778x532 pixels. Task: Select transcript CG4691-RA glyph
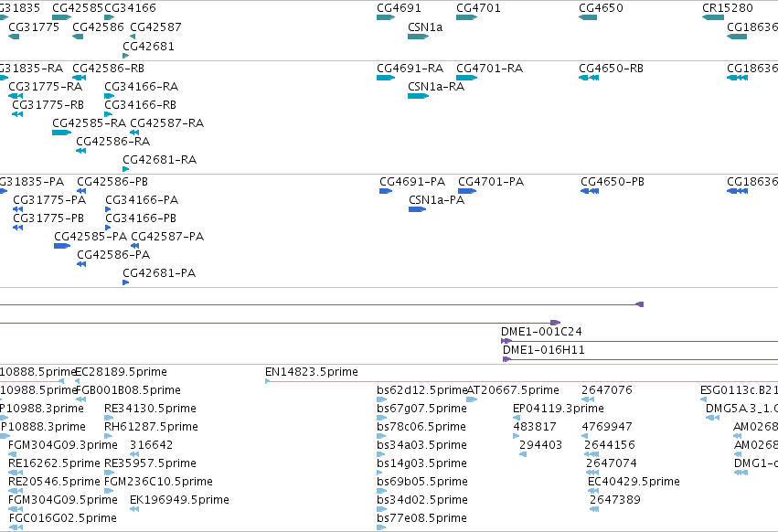tap(386, 78)
